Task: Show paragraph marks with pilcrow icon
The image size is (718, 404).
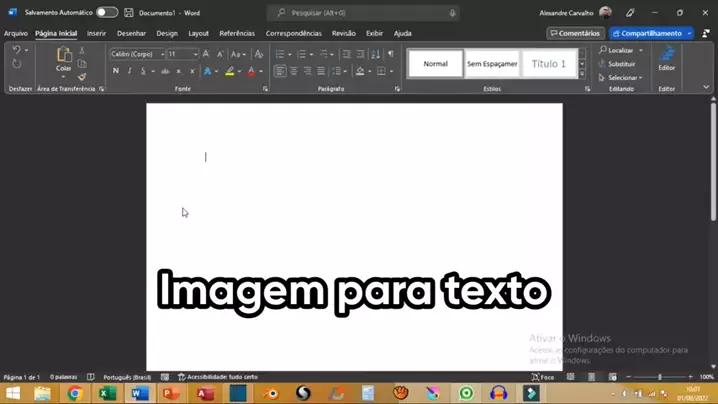Action: tap(391, 54)
